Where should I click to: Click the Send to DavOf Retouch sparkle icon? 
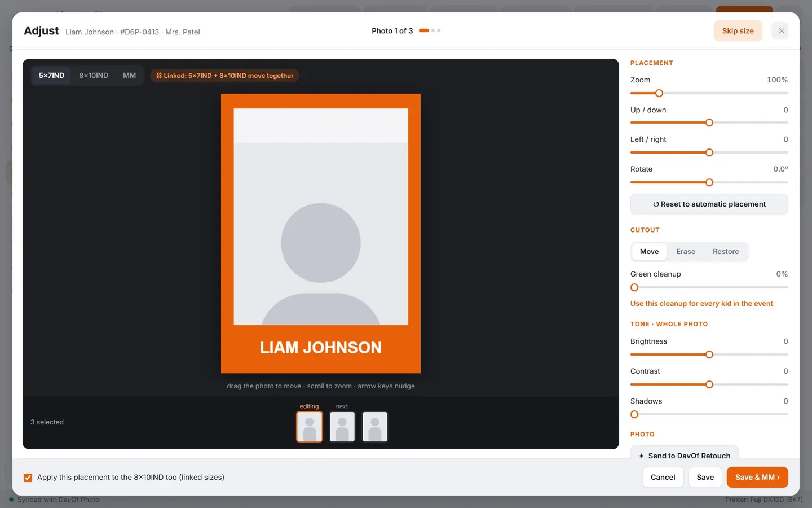(x=641, y=456)
